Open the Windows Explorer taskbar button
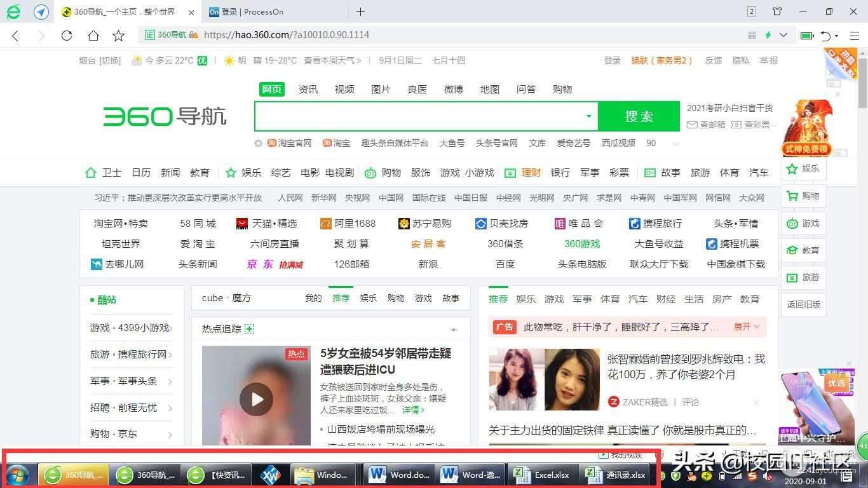The image size is (868, 488). coord(323,475)
